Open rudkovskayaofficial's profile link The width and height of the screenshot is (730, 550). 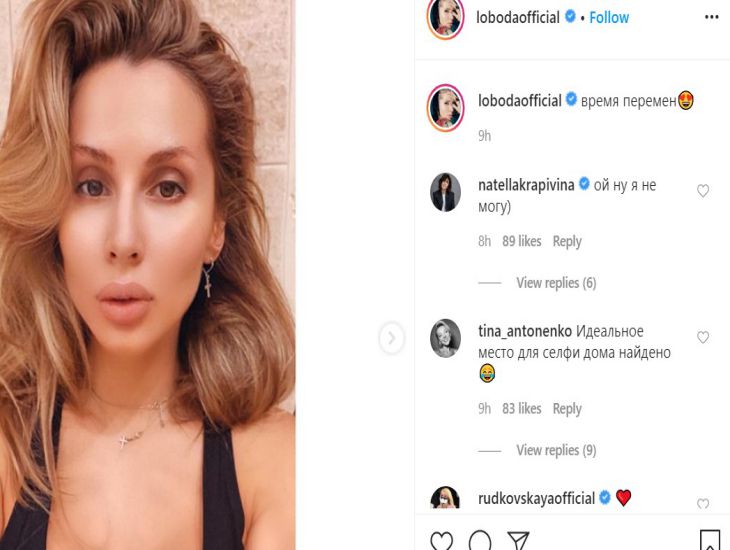click(537, 498)
